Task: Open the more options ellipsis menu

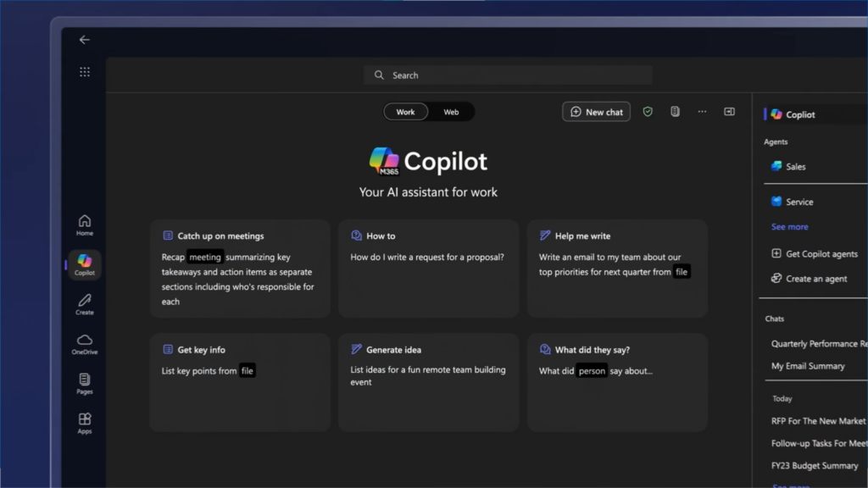Action: point(702,111)
